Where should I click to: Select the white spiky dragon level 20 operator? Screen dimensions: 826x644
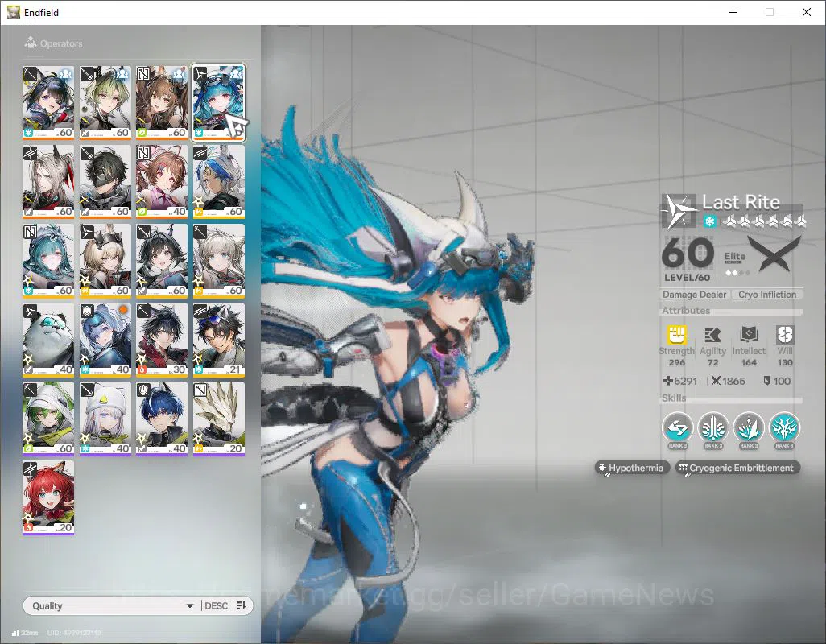point(219,418)
